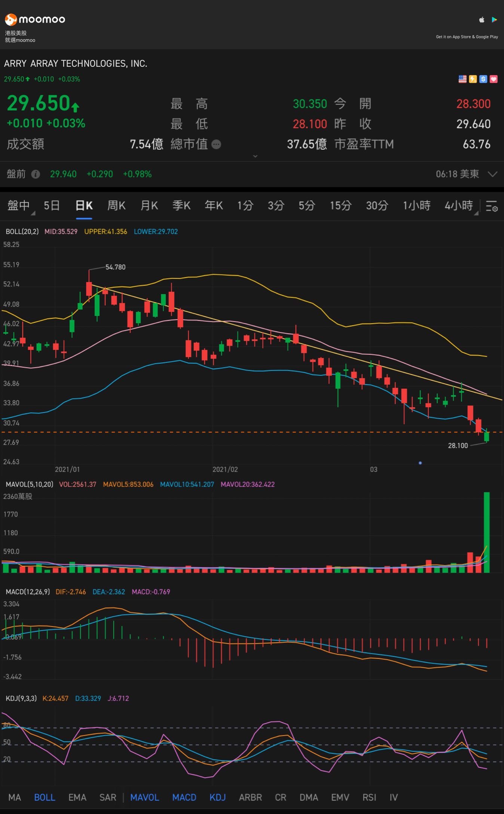Toggle the MA indicator

[x=15, y=797]
